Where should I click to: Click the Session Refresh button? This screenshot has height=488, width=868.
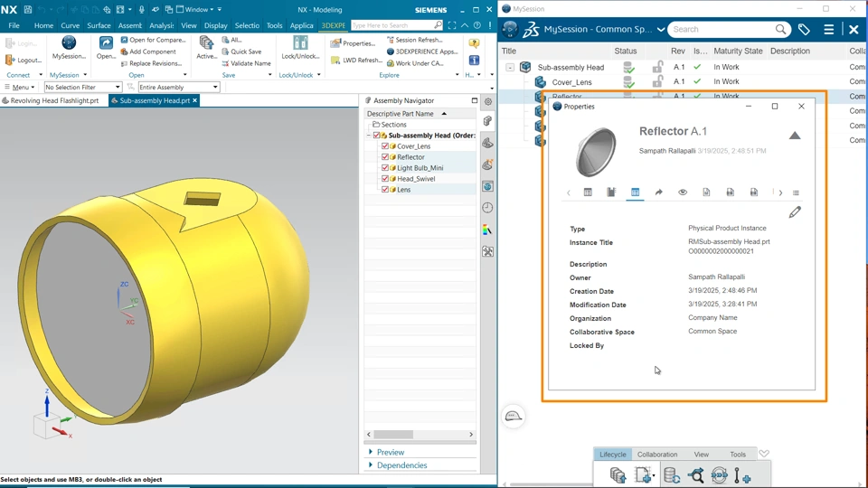(415, 40)
